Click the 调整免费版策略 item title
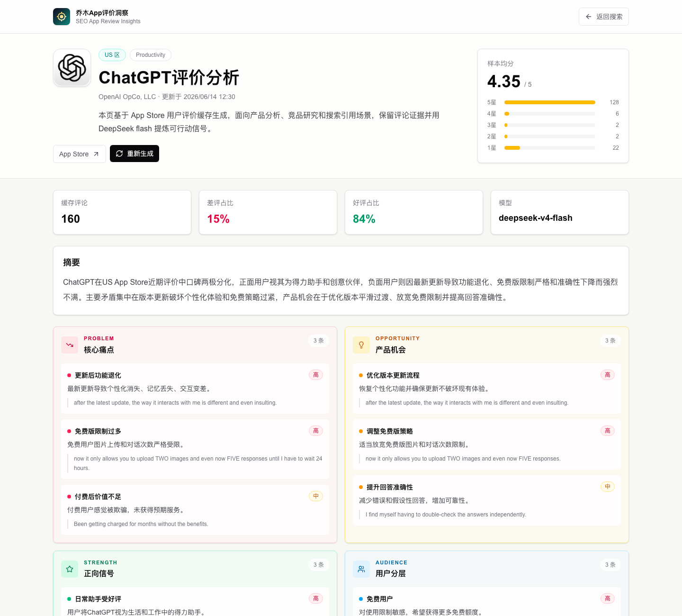 pyautogui.click(x=390, y=431)
